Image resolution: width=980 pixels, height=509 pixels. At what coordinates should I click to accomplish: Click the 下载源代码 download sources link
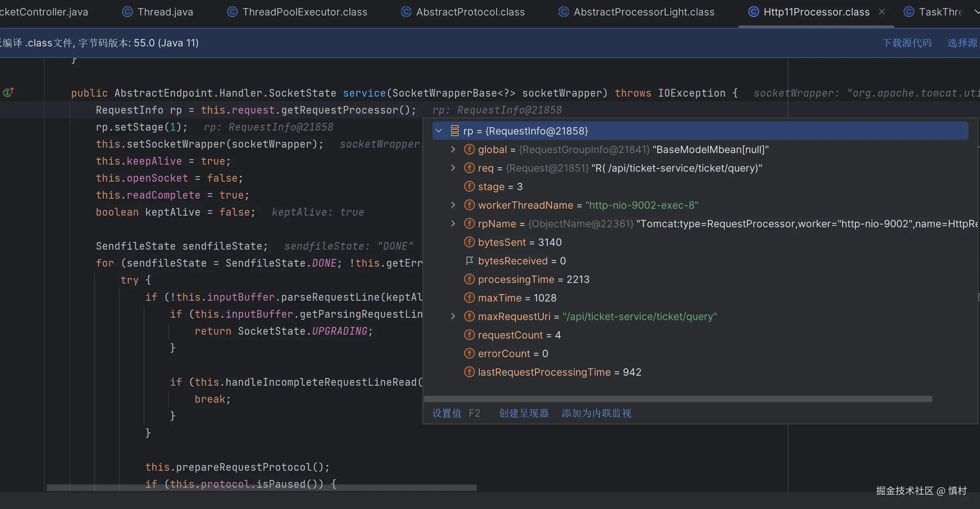pyautogui.click(x=907, y=43)
